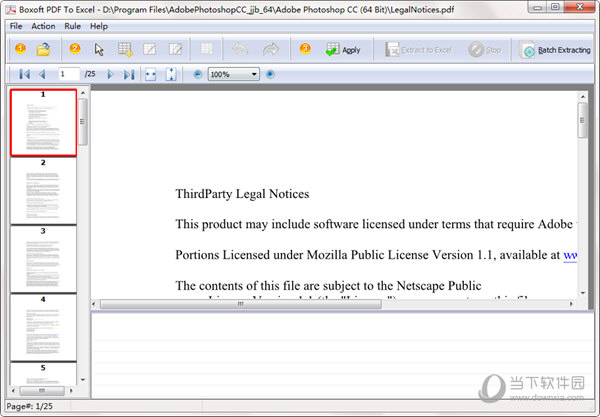Click thumbnail panel scroll up arrow
Viewport: 600px width, 417px height.
coord(83,93)
